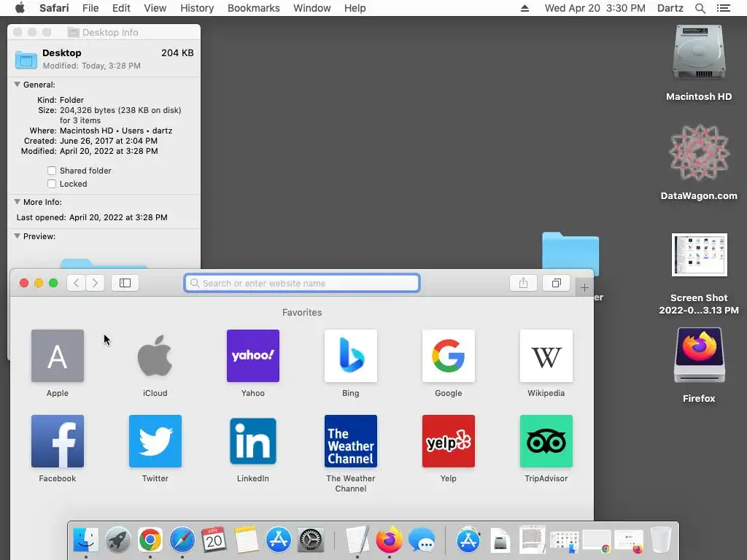Open the LinkedIn favorite tile
The width and height of the screenshot is (747, 560).
tap(253, 441)
